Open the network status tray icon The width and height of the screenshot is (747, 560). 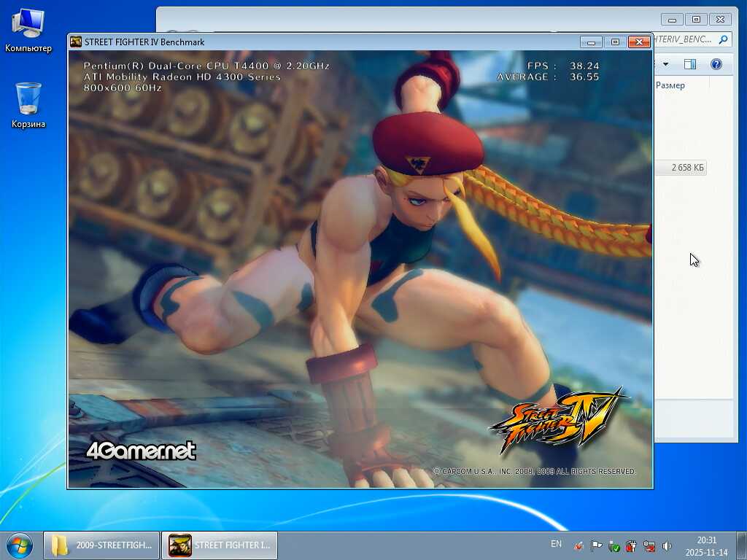pos(649,546)
